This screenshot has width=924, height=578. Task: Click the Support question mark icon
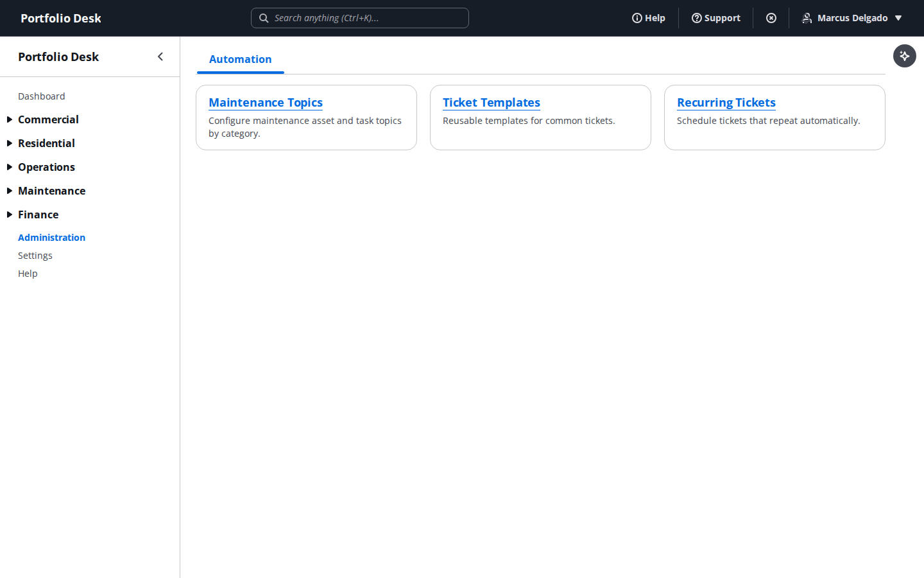coord(696,18)
